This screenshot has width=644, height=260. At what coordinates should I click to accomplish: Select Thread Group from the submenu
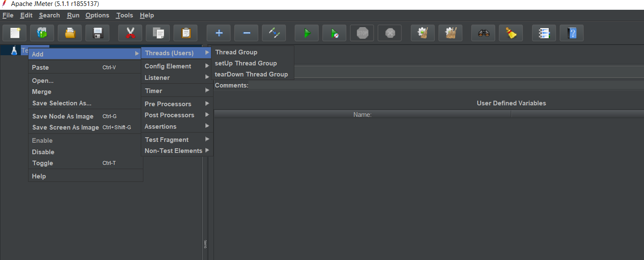(236, 52)
